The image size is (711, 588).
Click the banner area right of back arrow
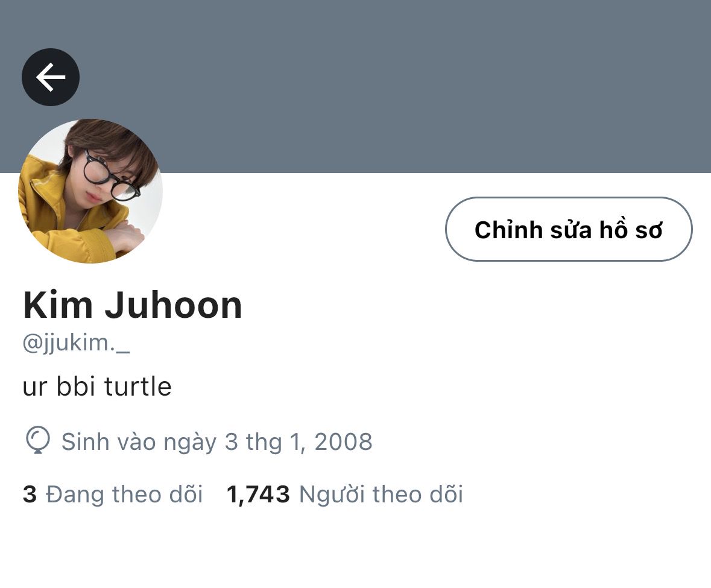tap(390, 77)
